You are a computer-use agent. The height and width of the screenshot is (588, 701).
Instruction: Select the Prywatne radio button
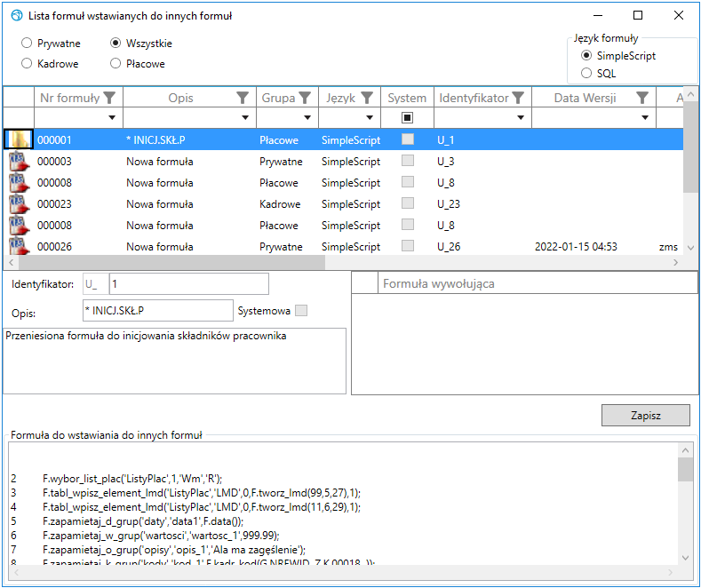pos(27,43)
